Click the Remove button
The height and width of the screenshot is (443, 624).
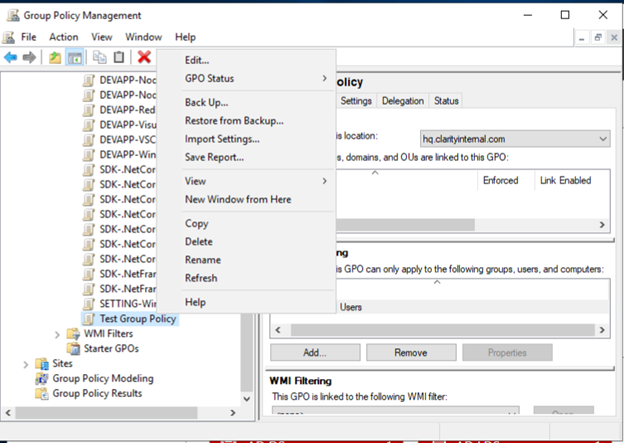pyautogui.click(x=411, y=353)
